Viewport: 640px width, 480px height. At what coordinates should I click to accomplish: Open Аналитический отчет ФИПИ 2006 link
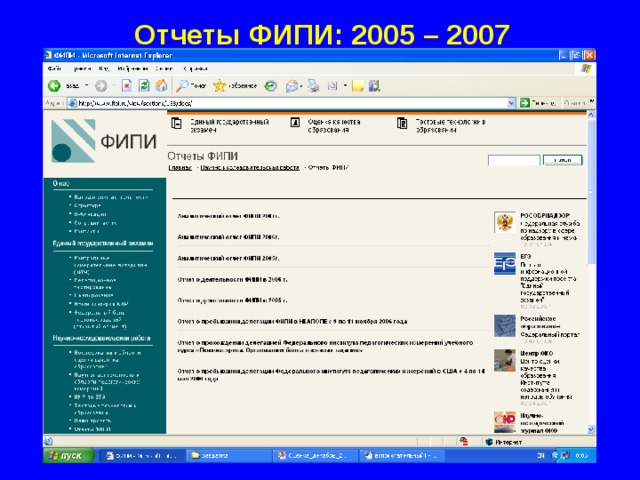[x=228, y=237]
